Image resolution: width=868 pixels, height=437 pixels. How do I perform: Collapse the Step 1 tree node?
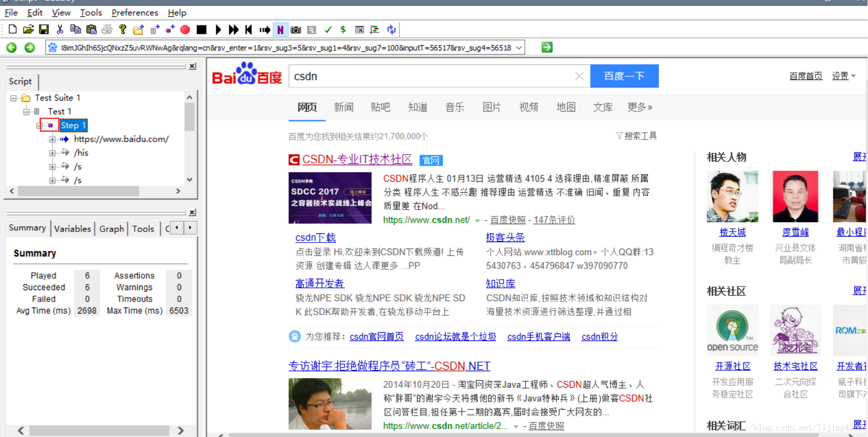pyautogui.click(x=39, y=125)
